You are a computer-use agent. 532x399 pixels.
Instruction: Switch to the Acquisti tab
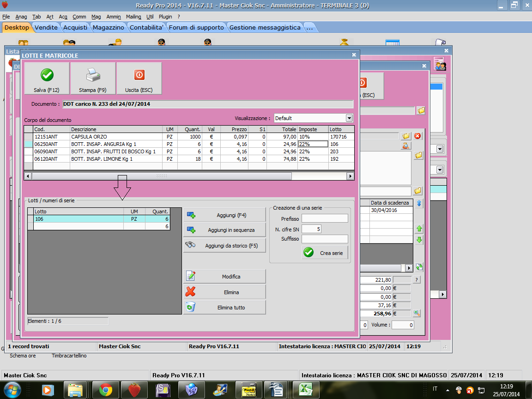click(x=75, y=28)
